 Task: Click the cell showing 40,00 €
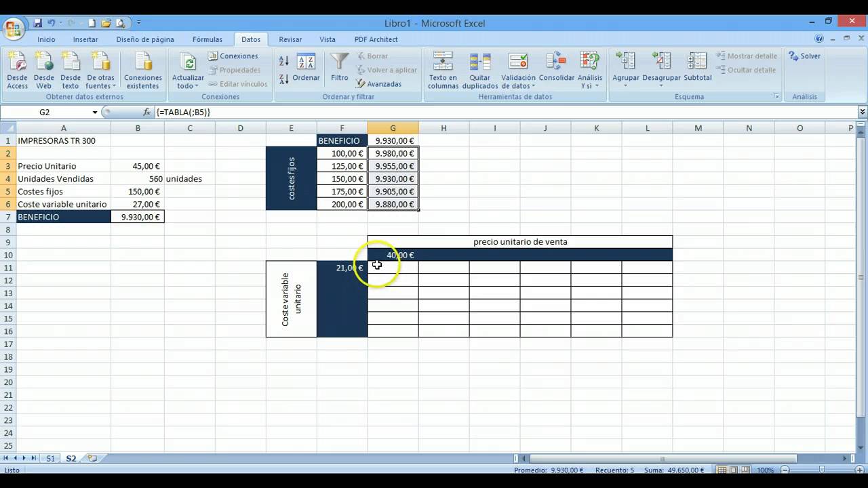393,255
